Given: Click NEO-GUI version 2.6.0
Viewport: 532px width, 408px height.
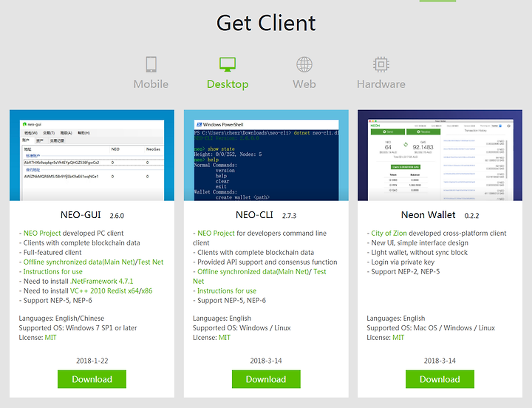Looking at the screenshot, I should [117, 216].
